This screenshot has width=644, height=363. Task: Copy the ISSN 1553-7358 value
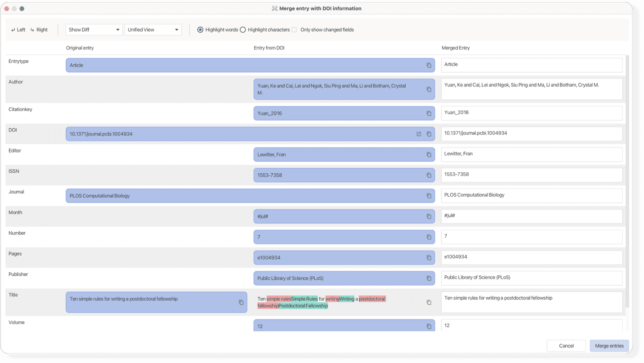click(x=428, y=175)
